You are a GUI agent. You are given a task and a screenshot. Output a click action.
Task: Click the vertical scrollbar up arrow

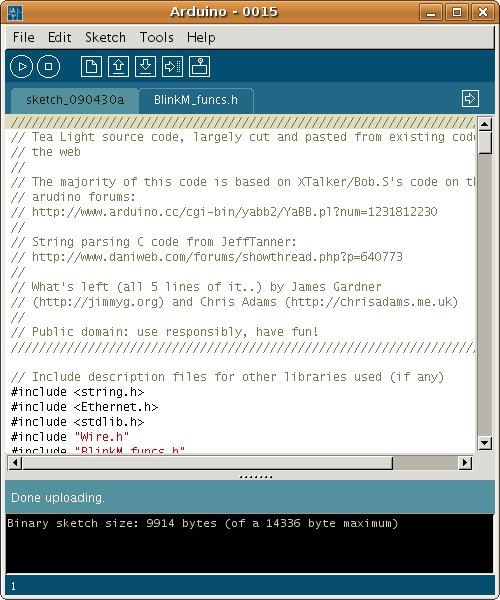(x=485, y=124)
